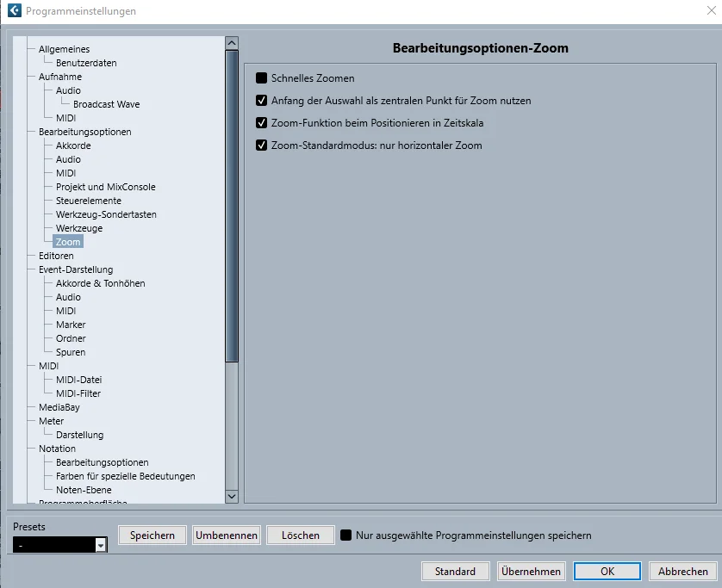
Task: Click the tree scrollbar down arrow
Action: coord(232,496)
